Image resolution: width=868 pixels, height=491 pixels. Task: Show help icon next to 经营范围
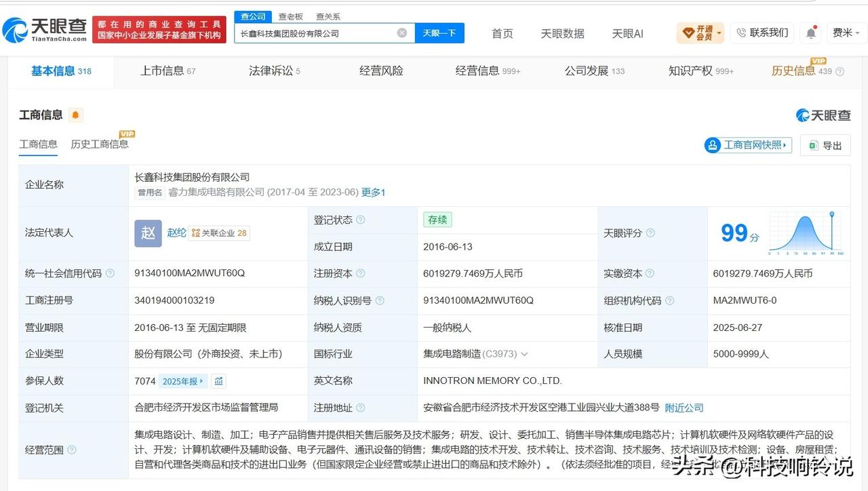pyautogui.click(x=72, y=450)
